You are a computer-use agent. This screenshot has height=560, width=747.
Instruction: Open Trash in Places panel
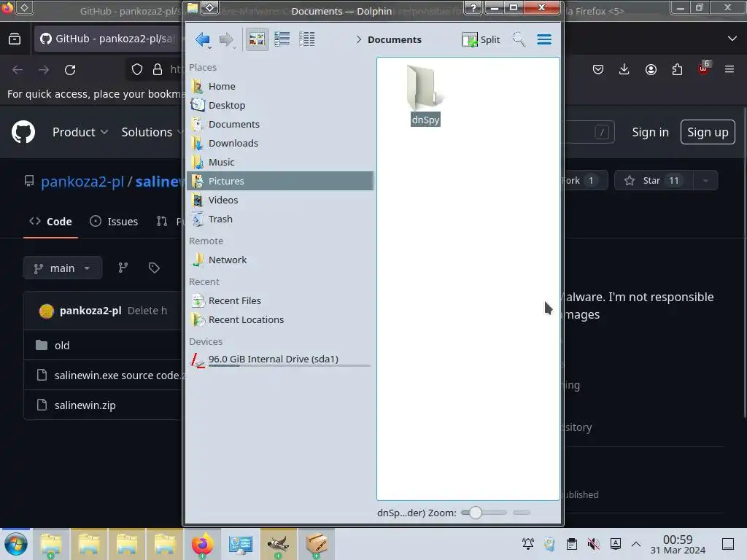(281, 219)
